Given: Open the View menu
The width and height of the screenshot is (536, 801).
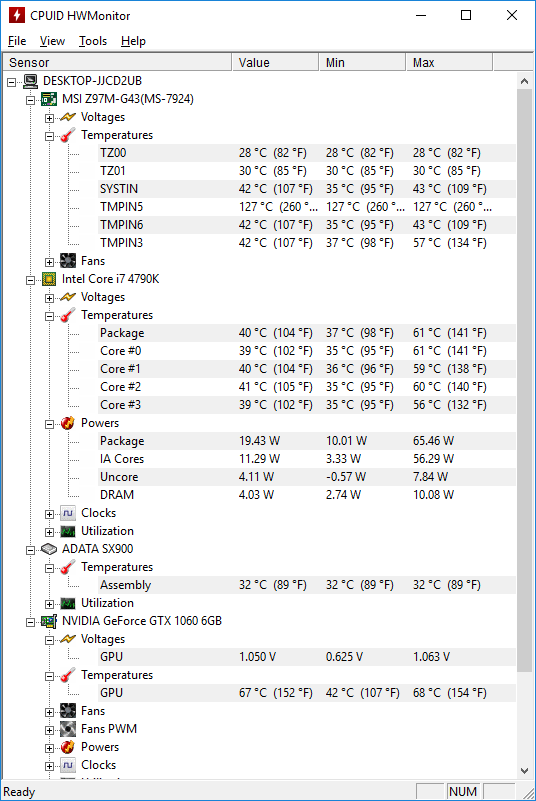Looking at the screenshot, I should [x=52, y=41].
